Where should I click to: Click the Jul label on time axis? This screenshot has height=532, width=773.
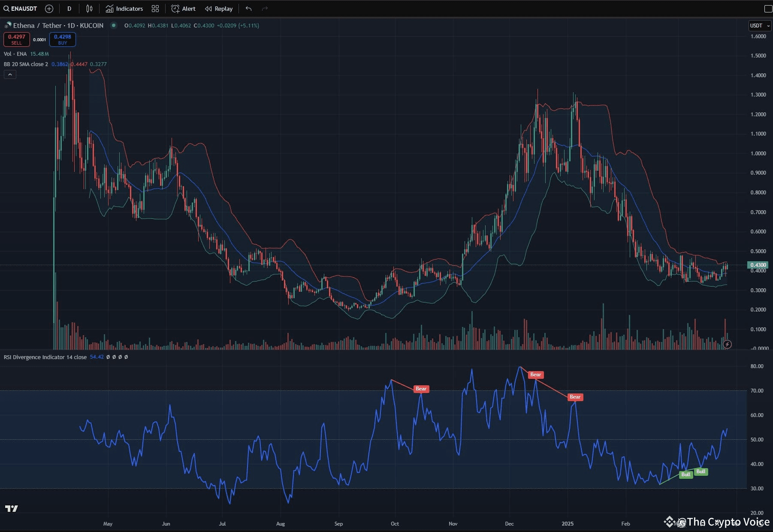(x=222, y=523)
